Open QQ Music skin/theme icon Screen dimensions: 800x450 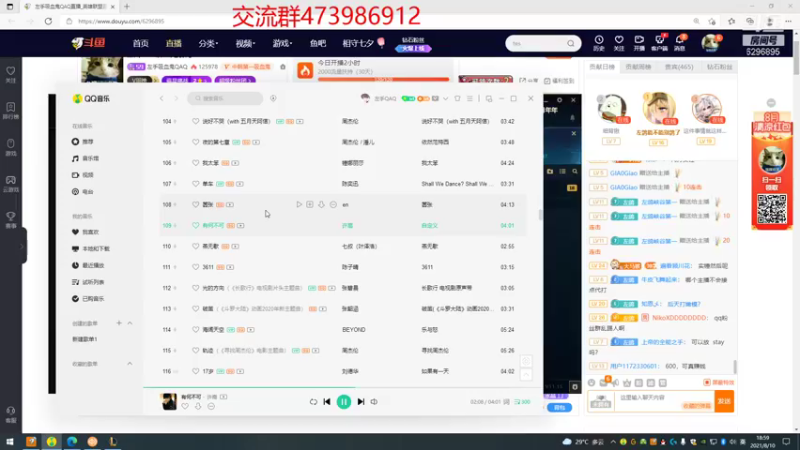coord(458,98)
